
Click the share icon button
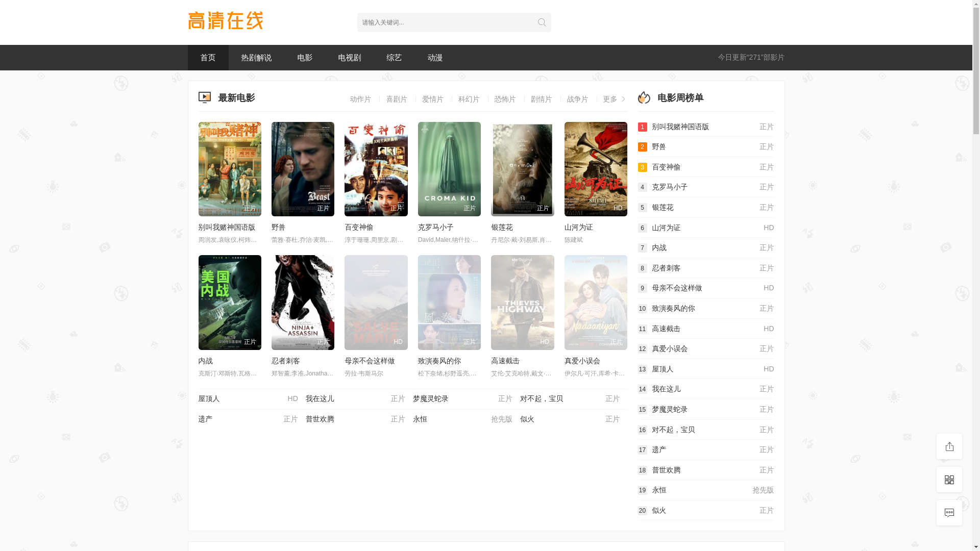(949, 446)
